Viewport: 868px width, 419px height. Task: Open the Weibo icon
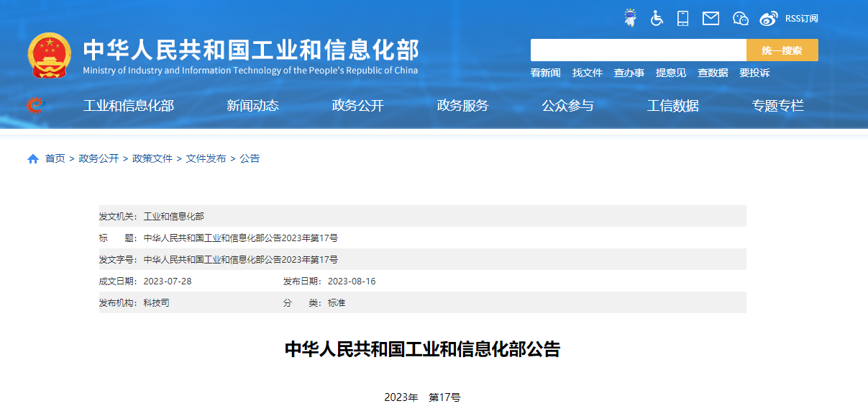coord(769,18)
